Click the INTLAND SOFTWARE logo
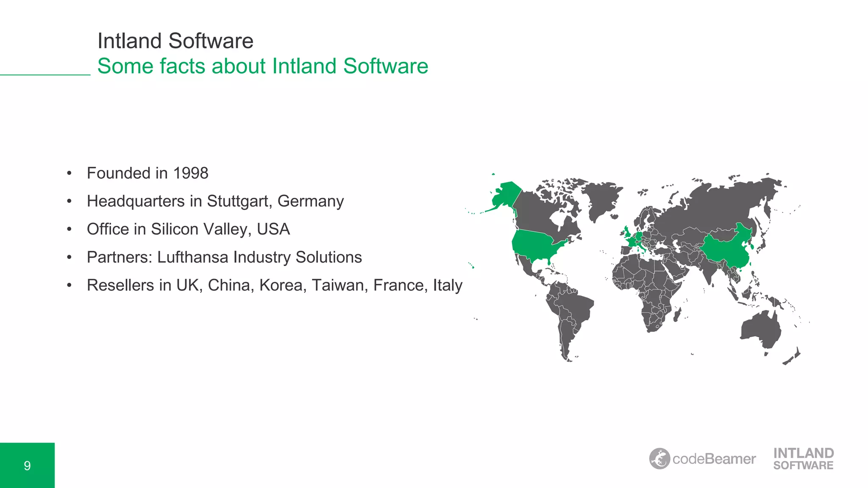868x488 pixels. pos(804,459)
